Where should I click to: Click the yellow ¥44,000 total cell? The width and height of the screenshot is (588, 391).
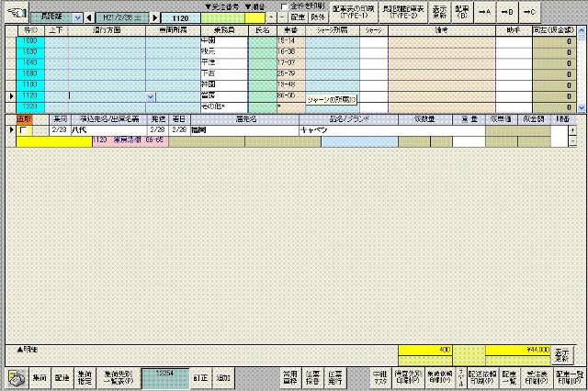tap(517, 350)
